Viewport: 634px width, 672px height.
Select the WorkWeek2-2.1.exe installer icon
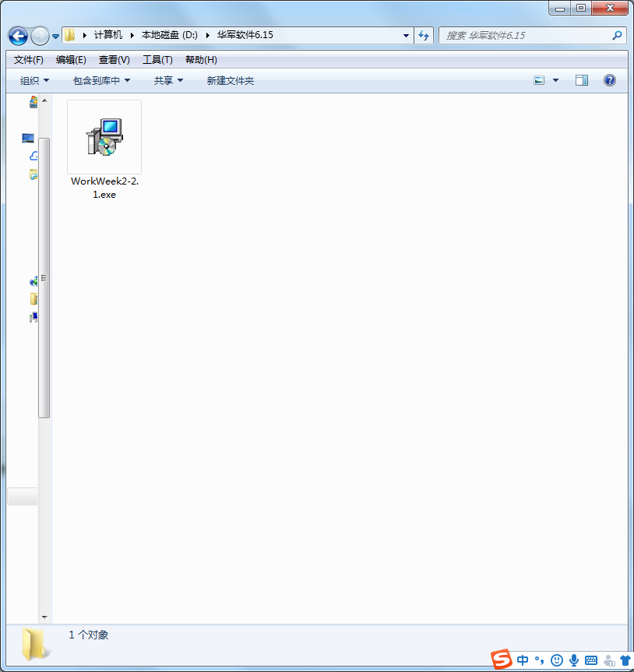coord(104,137)
